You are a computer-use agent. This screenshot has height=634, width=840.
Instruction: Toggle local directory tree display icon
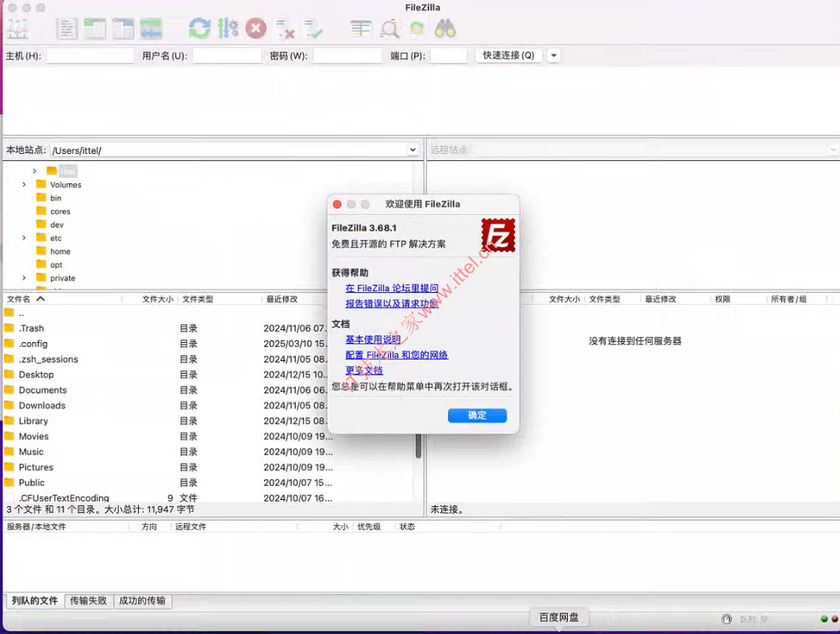tap(95, 29)
